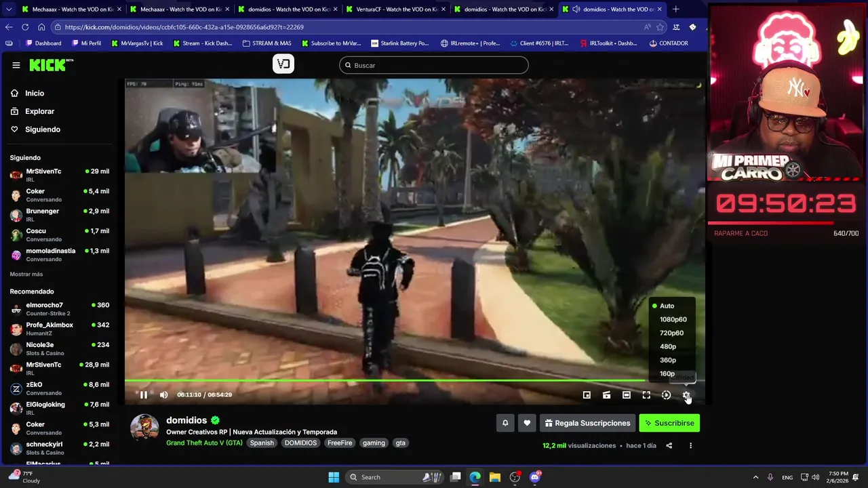
Task: Open Mi Perfil bookmark
Action: pos(85,43)
